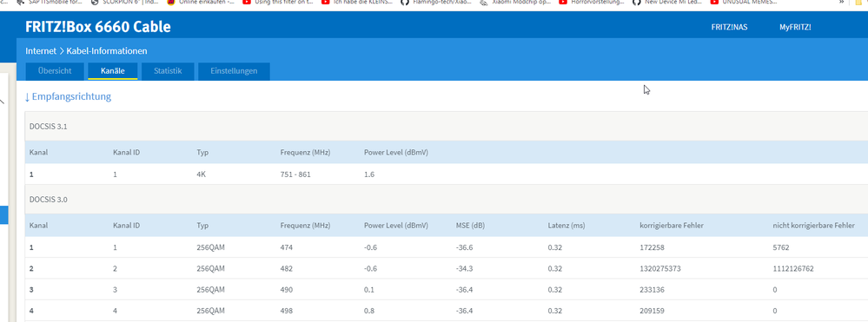Click '256QAM' in the 490 MHz row
Screen dimensions: 868x322
210,289
